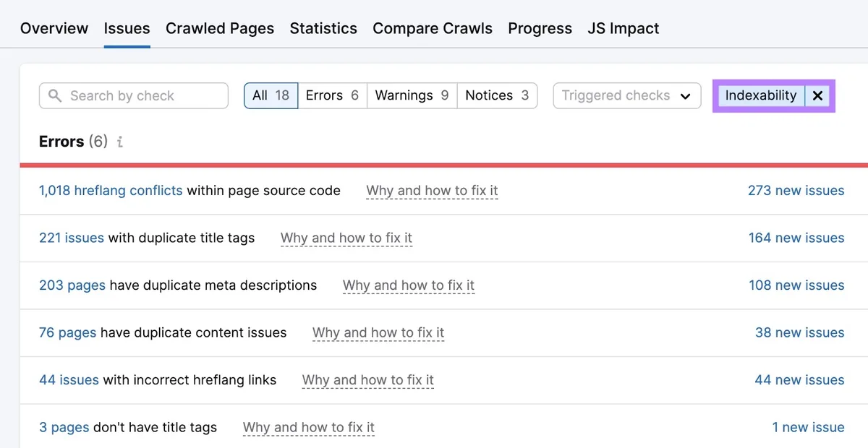
Task: View 44 new issues count link
Action: click(799, 380)
